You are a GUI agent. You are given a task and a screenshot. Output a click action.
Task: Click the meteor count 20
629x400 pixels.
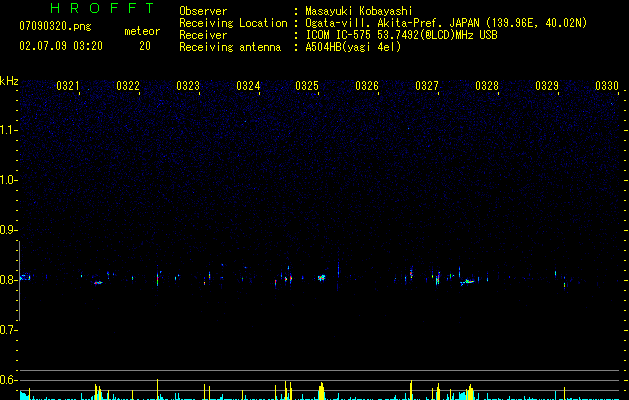click(x=145, y=46)
